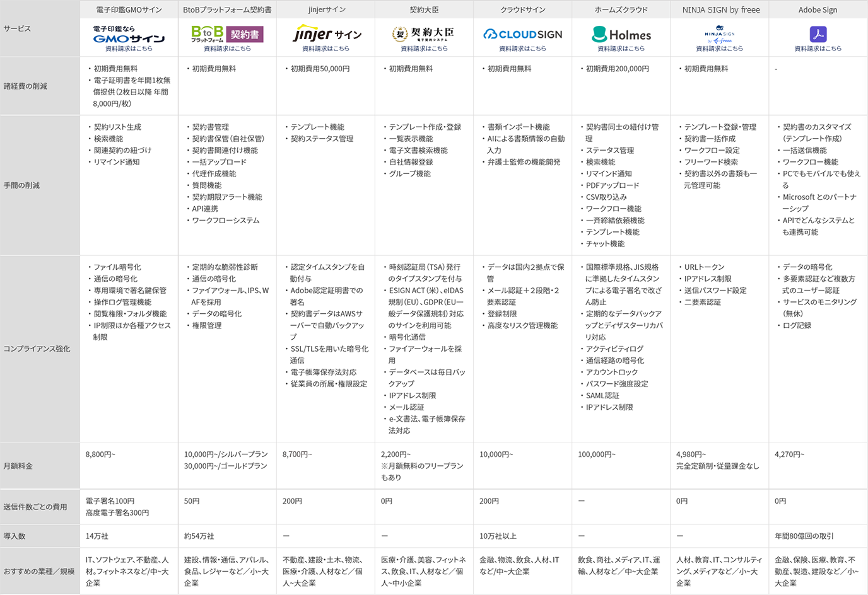Open 資料請求はこちら link under BtoB契約書

(x=227, y=49)
